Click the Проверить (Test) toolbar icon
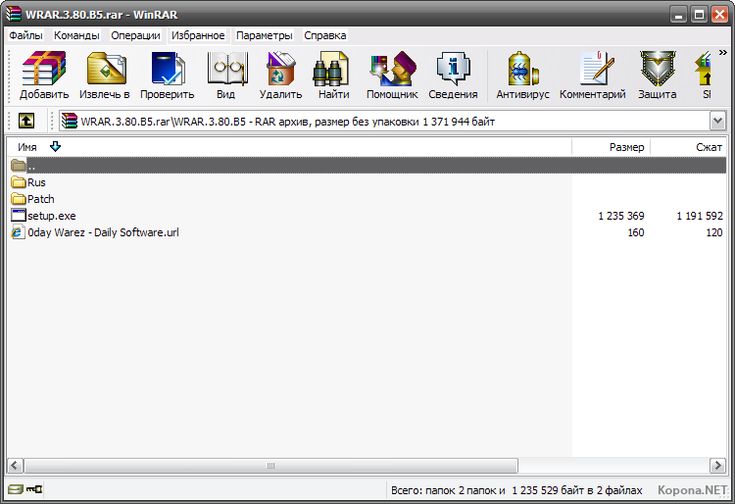735x504 pixels. 167,68
